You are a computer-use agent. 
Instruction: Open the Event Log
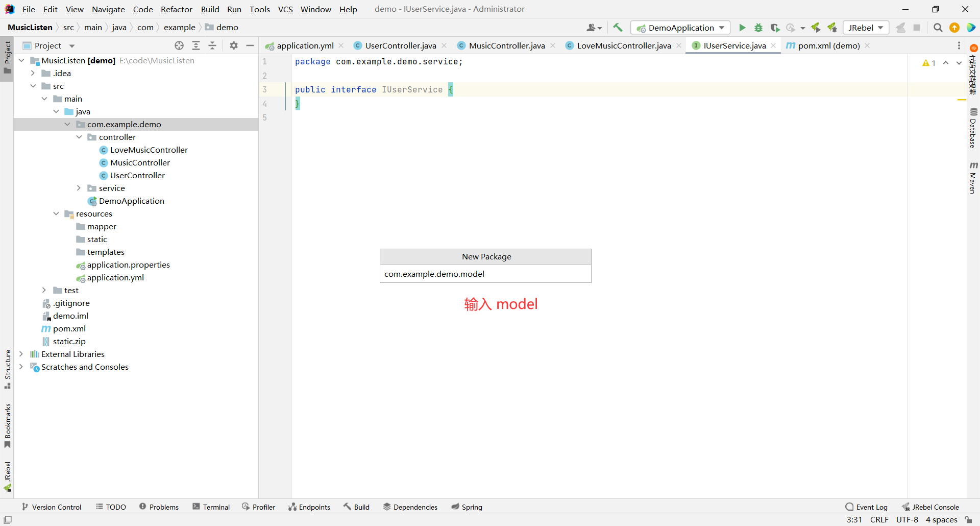tap(866, 507)
